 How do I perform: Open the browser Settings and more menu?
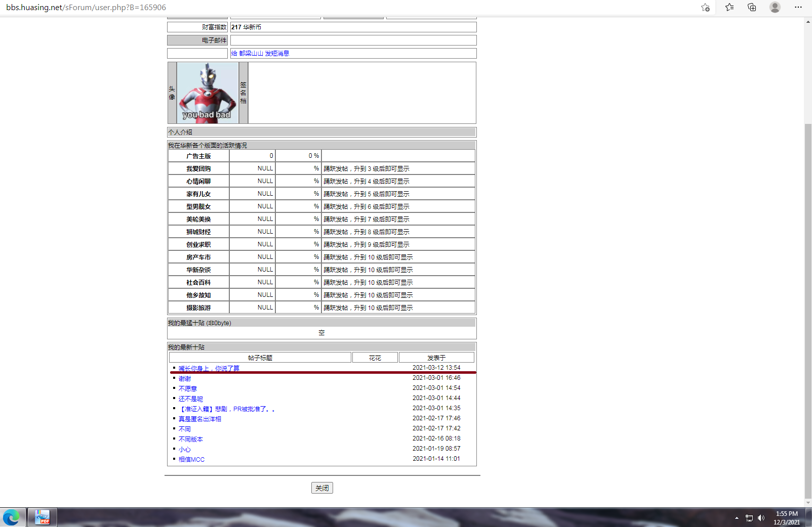pyautogui.click(x=798, y=7)
